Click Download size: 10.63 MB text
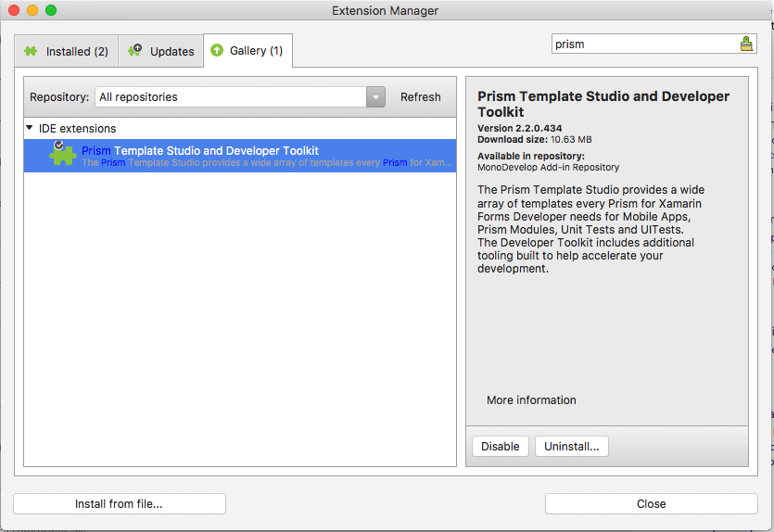Viewport: 774px width, 532px height. click(x=534, y=140)
